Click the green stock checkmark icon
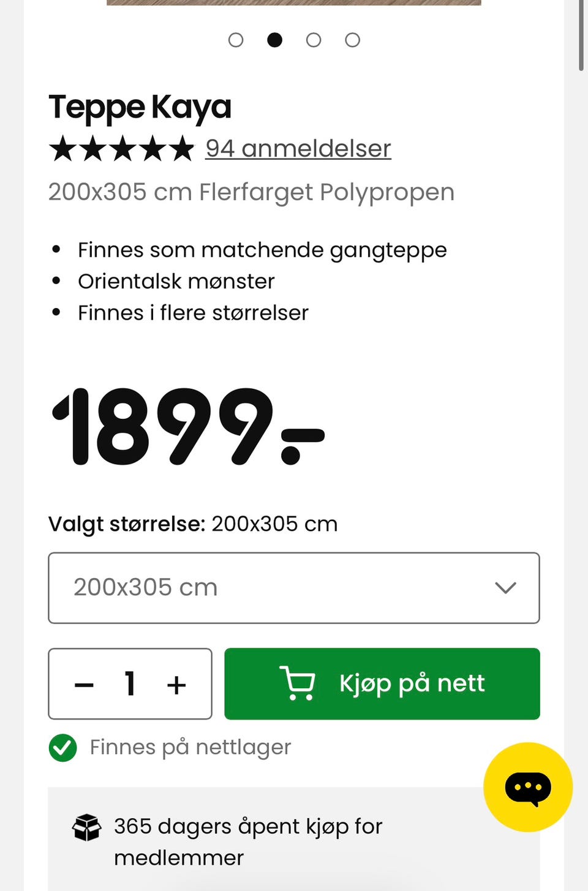Image resolution: width=588 pixels, height=891 pixels. pyautogui.click(x=62, y=748)
